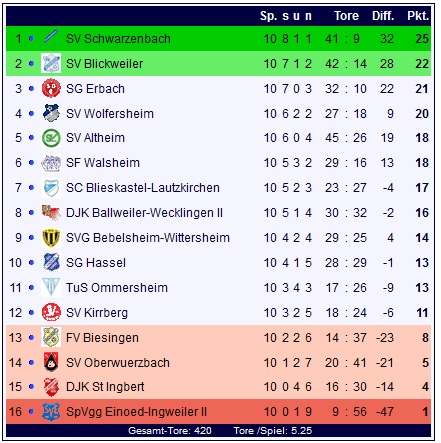Image resolution: width=441 pixels, height=443 pixels.
Task: Click the SV Blickweiler club crest
Action: click(x=51, y=63)
